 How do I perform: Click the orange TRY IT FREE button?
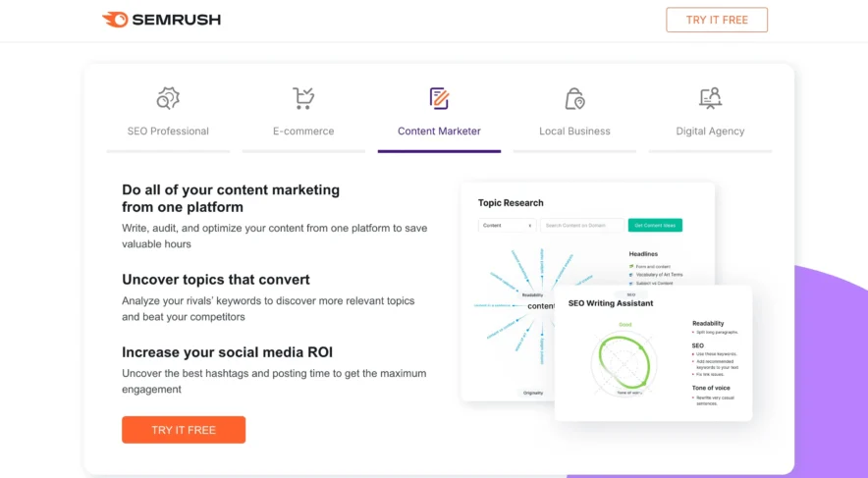pyautogui.click(x=184, y=430)
